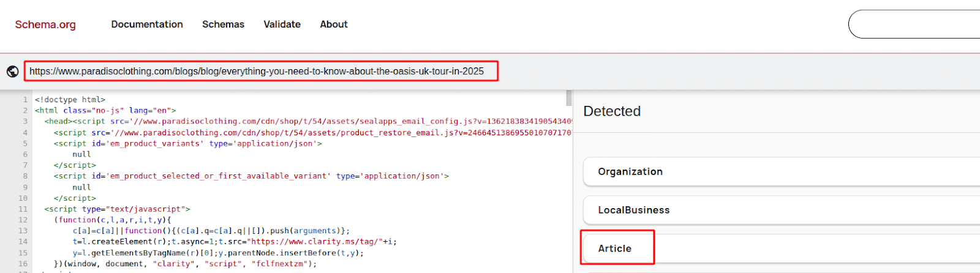Click the em_product_variants script line
The width and height of the screenshot is (980, 273).
coord(187,143)
